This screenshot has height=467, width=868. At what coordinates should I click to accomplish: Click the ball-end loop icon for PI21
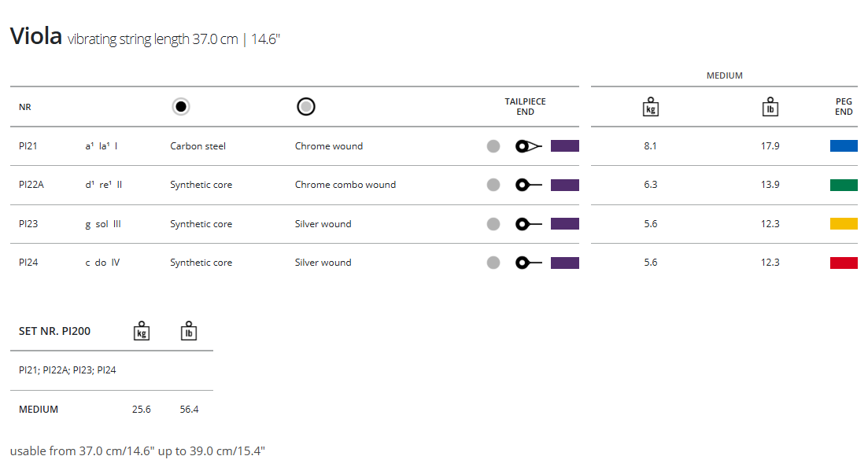coord(528,146)
